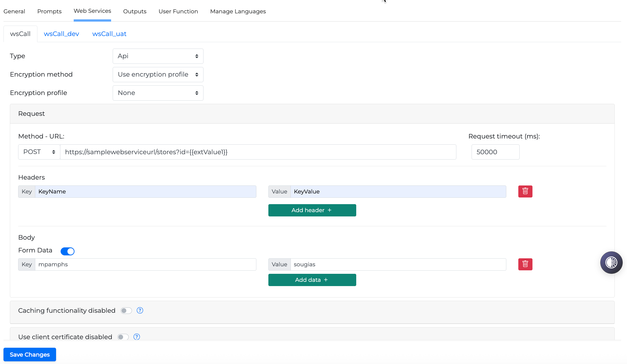Expand the Encryption profile dropdown

[x=158, y=93]
